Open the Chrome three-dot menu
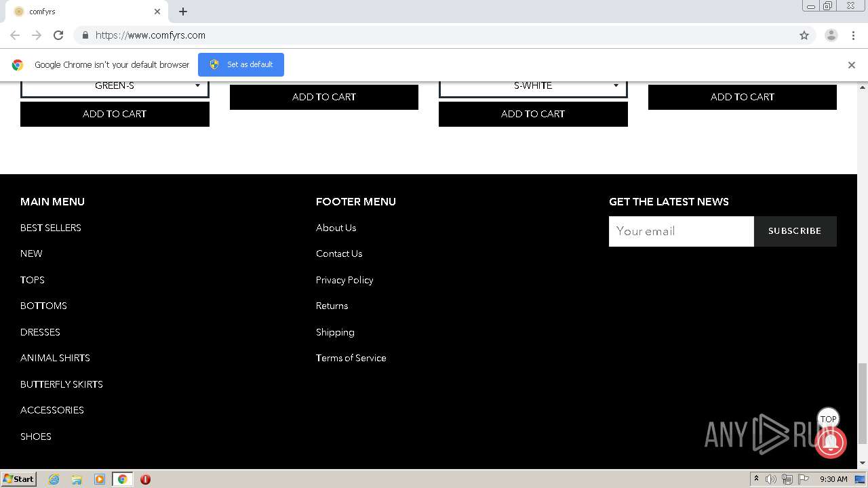Viewport: 868px width, 488px height. [853, 35]
